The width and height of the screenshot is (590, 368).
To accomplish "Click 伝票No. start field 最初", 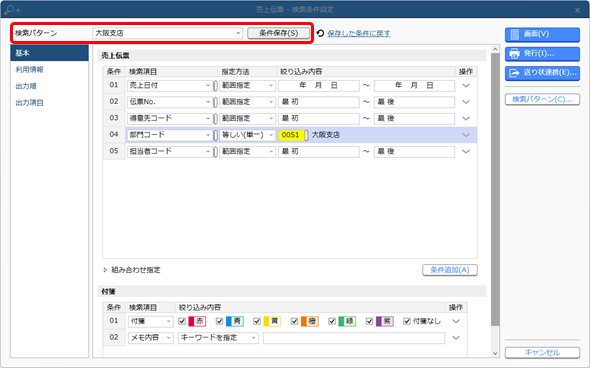I will [x=319, y=102].
